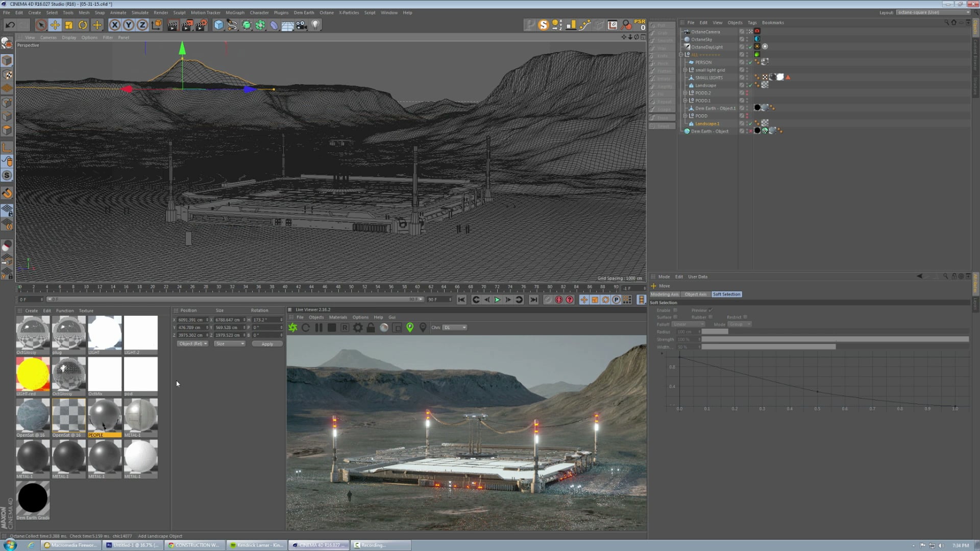Click the Undo arrow in the top toolbar

click(10, 24)
